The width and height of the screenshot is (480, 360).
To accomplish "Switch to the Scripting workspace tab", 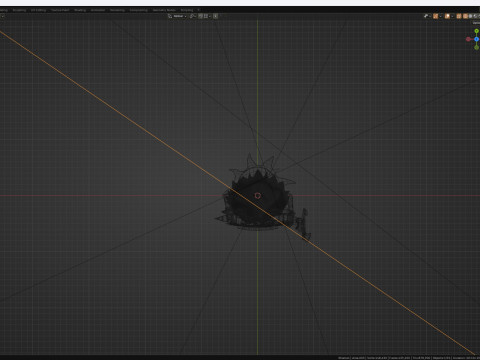I will 187,10.
